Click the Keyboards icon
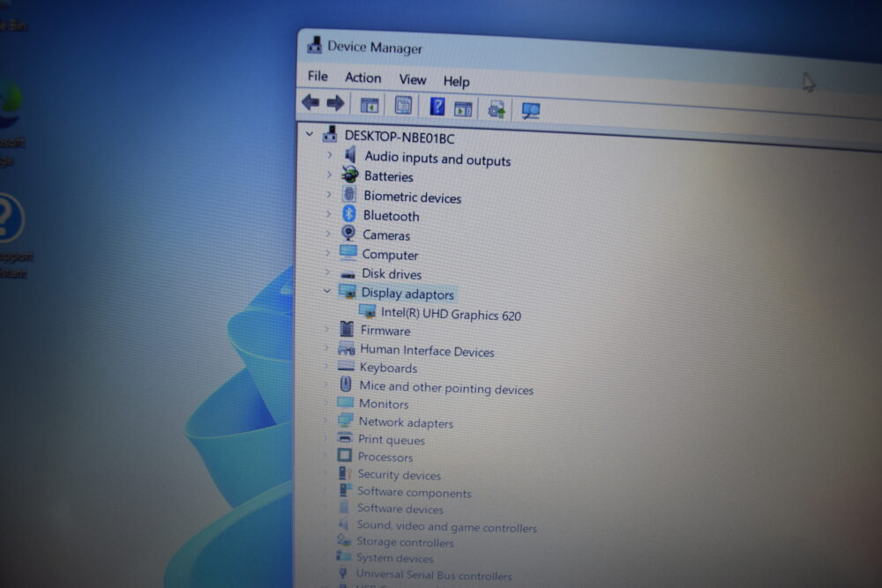882x588 pixels. 346,367
